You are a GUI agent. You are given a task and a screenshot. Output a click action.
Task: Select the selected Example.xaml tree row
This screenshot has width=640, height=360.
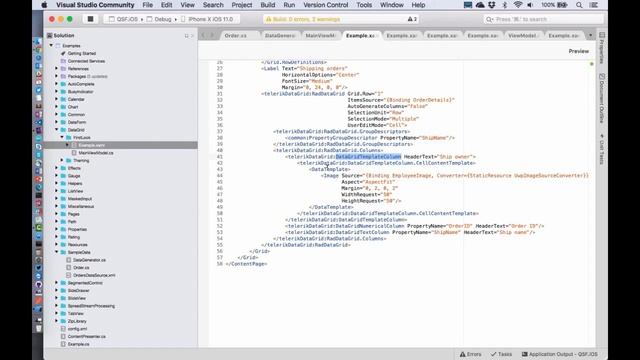point(121,145)
